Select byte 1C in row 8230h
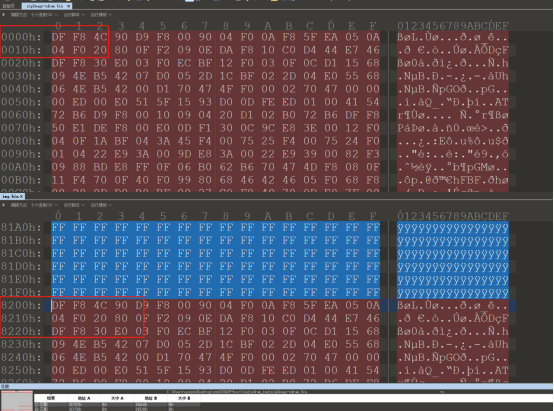The height and width of the screenshot is (411, 554). point(226,344)
